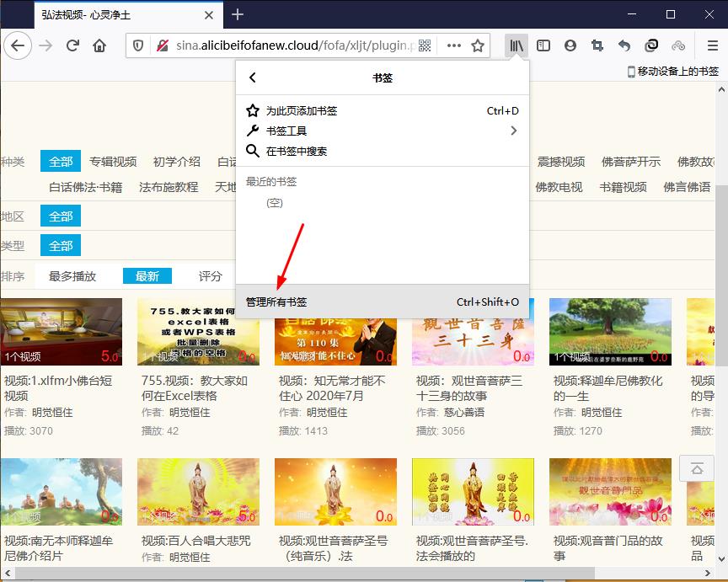This screenshot has width=728, height=582.
Task: Sort videos by 最多播放
Action: (x=72, y=276)
